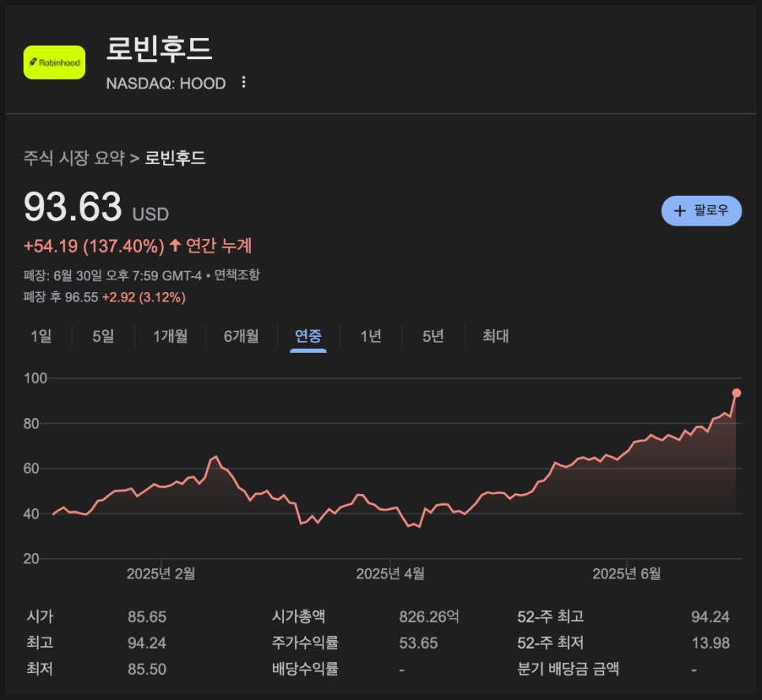This screenshot has width=762, height=700.
Task: Click the 52-주 최고 label
Action: pos(551,617)
